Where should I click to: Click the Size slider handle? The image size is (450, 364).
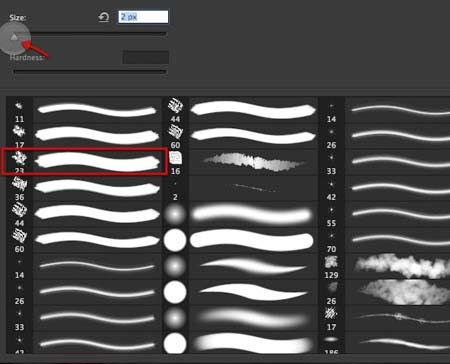(14, 37)
